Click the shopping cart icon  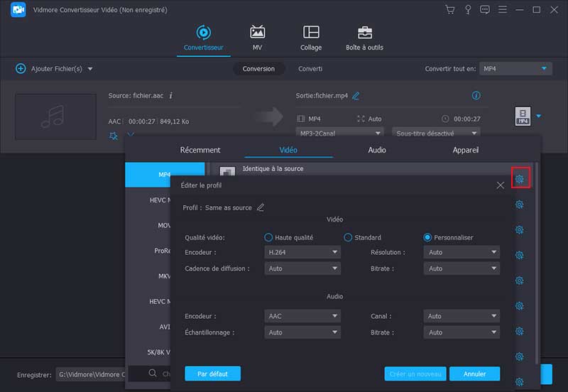pyautogui.click(x=449, y=10)
